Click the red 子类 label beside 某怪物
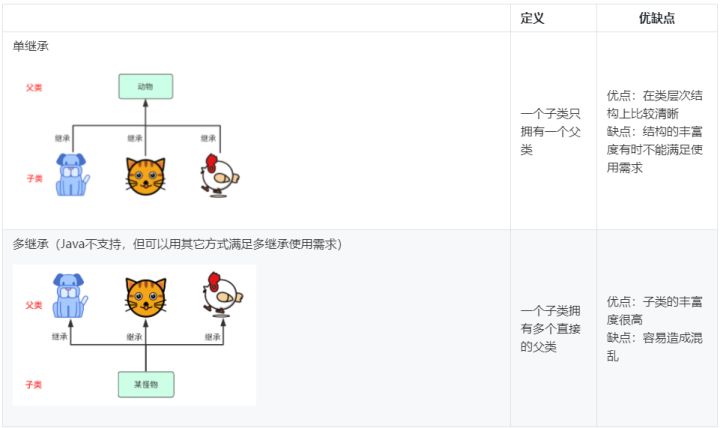Viewport: 720px width, 428px height. [x=34, y=384]
